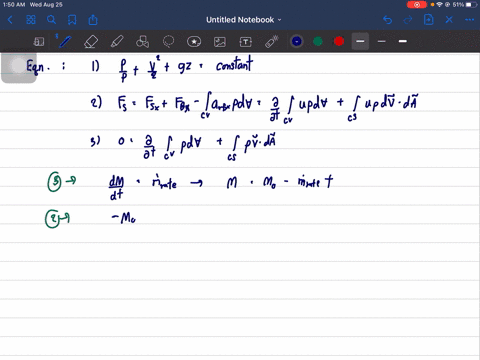Open the share and export menu

[x=93, y=20]
